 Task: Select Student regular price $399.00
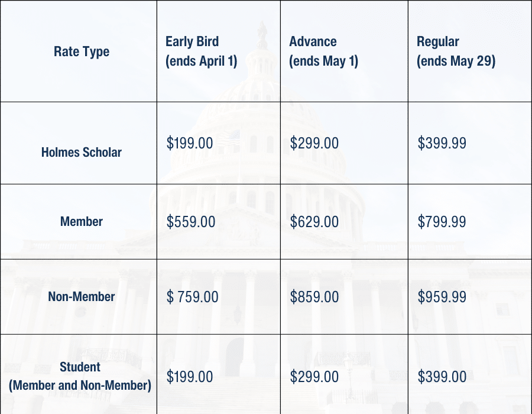442,377
